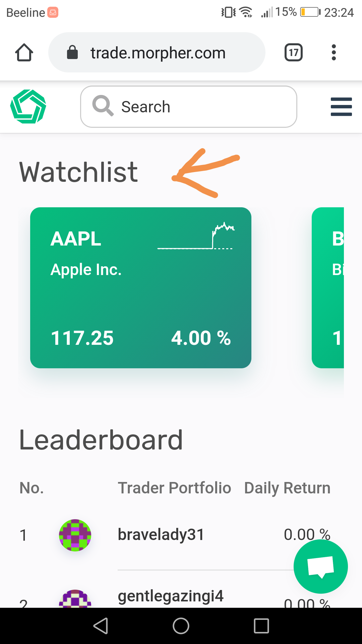This screenshot has width=362, height=644.
Task: Tap the AAPL mini price chart
Action: 196,235
